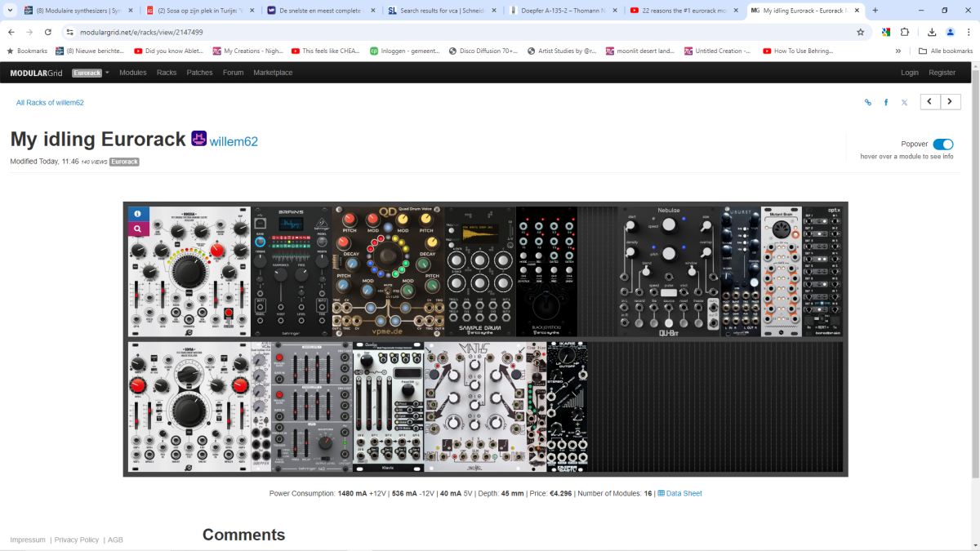Screen dimensions: 980x551
Task: Select the QD Quad Drum Voice module
Action: (x=389, y=271)
